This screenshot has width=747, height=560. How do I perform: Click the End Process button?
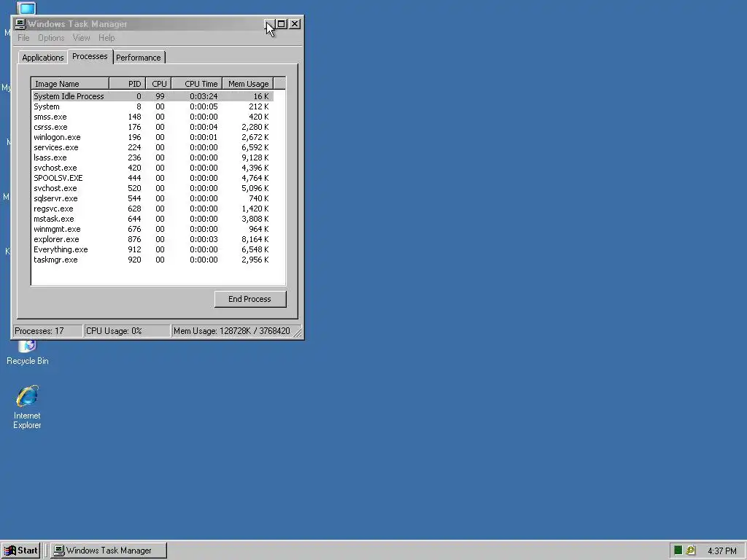(250, 299)
